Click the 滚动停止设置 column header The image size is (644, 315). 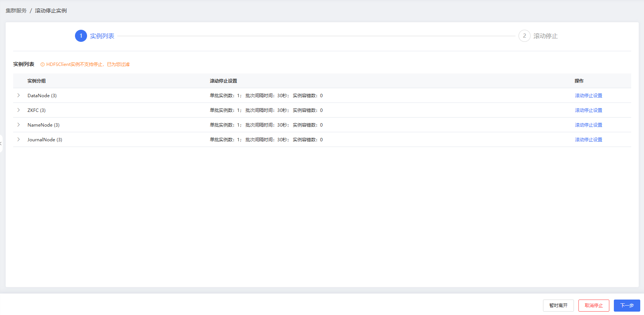pyautogui.click(x=223, y=81)
